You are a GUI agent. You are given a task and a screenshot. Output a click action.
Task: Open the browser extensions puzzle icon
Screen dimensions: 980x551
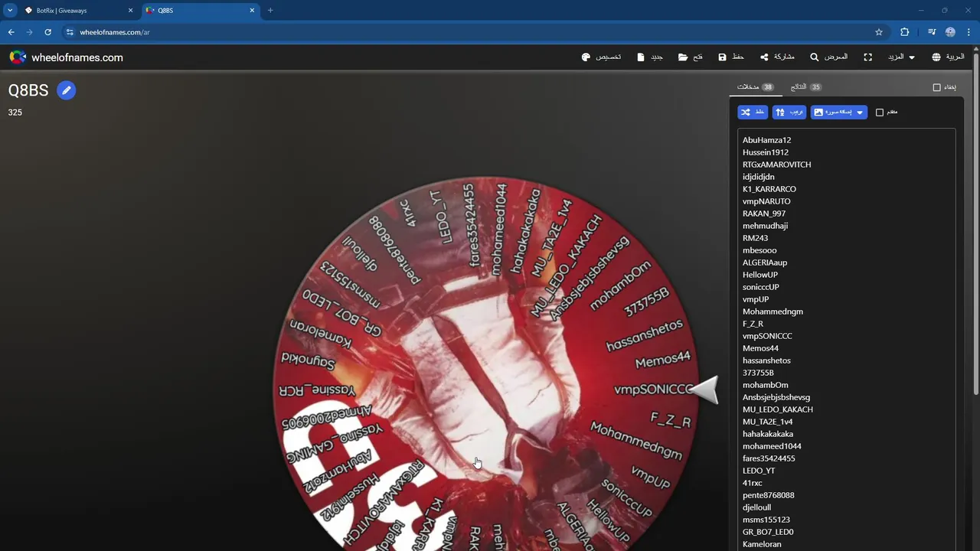point(905,32)
